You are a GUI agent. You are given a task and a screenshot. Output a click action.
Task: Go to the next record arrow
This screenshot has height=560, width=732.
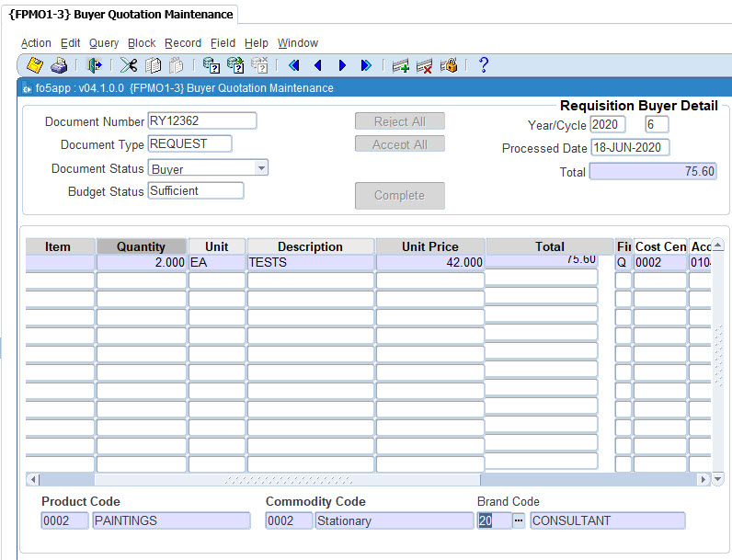point(342,65)
